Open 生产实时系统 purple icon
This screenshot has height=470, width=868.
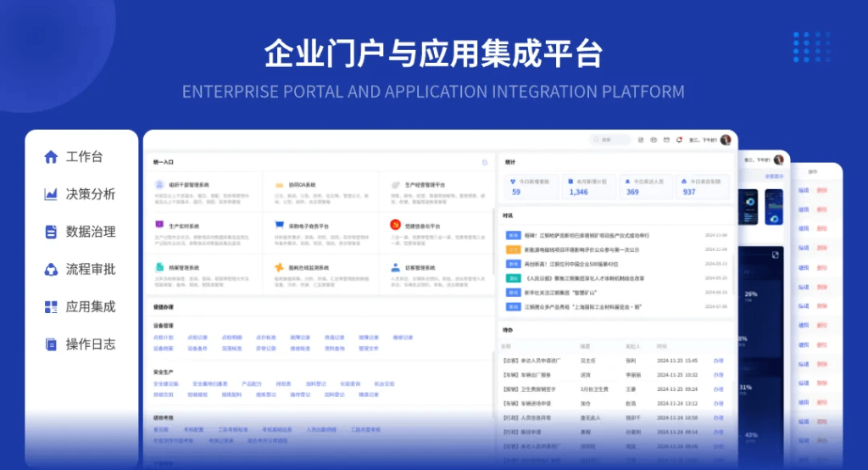click(x=159, y=225)
